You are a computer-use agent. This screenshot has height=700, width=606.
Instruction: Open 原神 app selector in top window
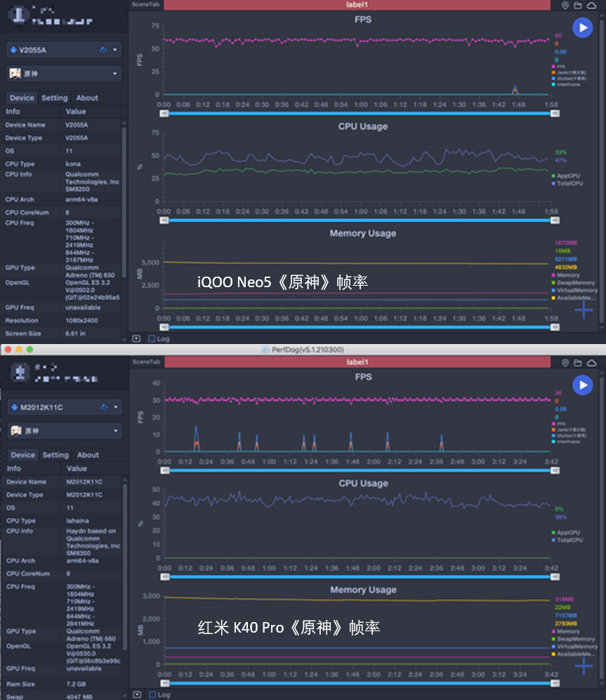pyautogui.click(x=64, y=74)
